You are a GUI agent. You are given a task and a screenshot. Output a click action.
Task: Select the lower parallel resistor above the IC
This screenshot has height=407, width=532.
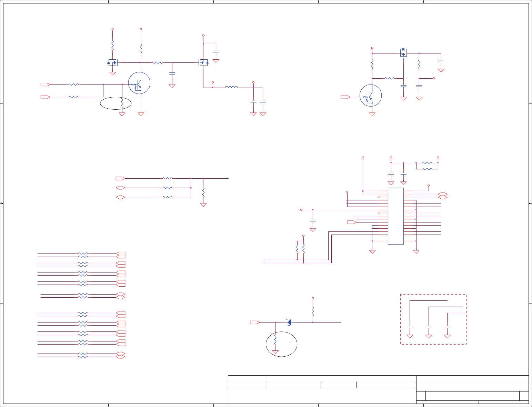click(427, 169)
